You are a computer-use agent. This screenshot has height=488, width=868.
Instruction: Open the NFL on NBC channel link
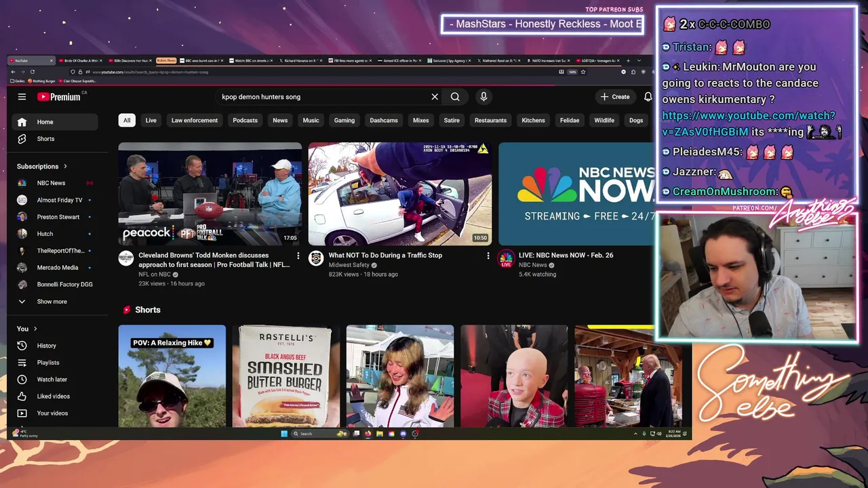(155, 274)
